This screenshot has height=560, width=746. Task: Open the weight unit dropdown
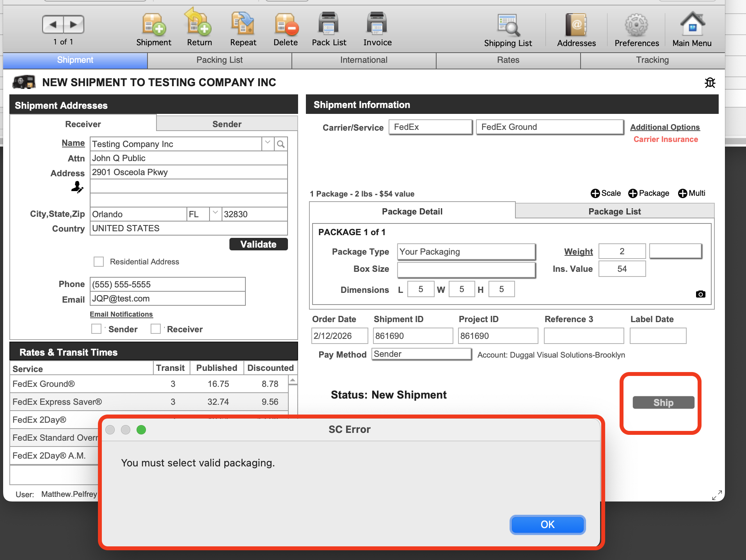tap(675, 251)
